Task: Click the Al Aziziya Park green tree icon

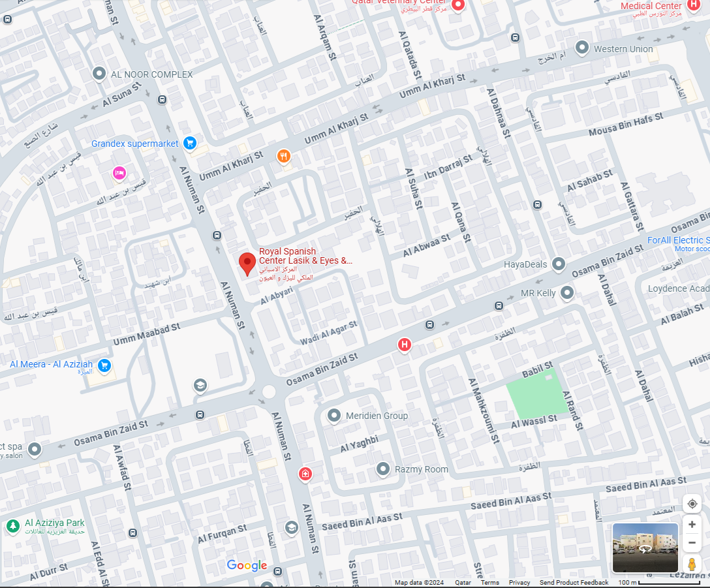Action: pyautogui.click(x=13, y=527)
